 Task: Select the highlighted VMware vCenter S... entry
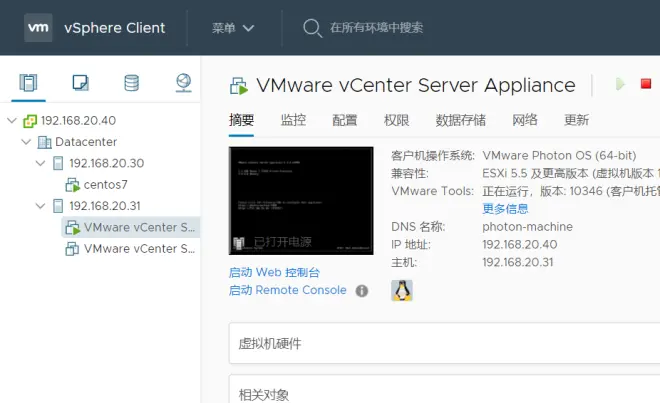coord(139,227)
